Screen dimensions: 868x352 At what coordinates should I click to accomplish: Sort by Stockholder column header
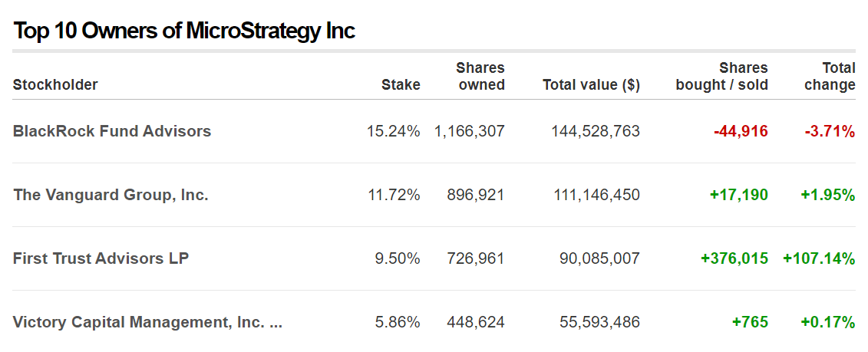55,84
